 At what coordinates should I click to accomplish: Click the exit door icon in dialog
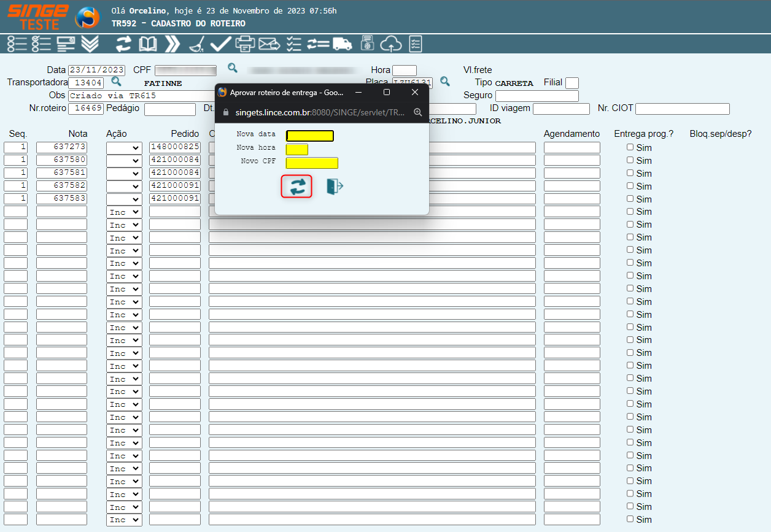pyautogui.click(x=335, y=187)
